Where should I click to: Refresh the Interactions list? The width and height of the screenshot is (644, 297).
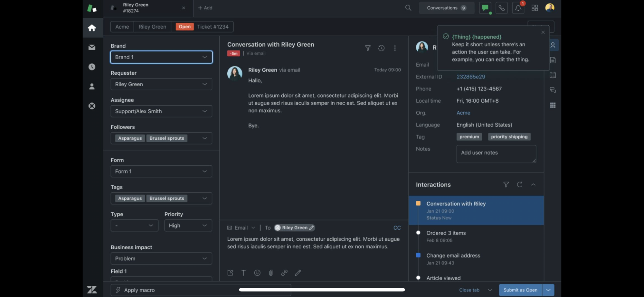pyautogui.click(x=519, y=184)
